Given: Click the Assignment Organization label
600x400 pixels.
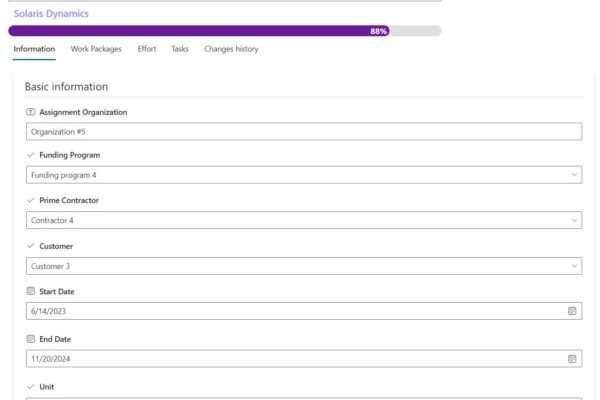Looking at the screenshot, I should coord(83,112).
